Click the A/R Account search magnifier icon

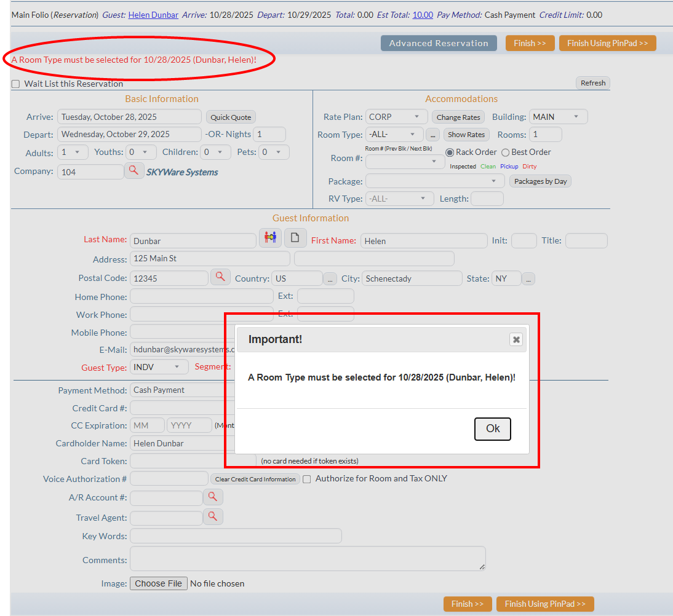click(212, 497)
